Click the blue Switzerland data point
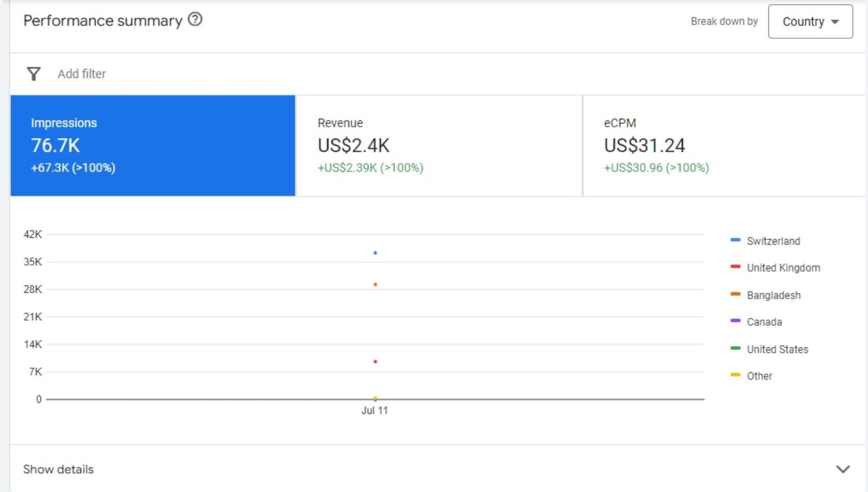868x492 pixels. coord(375,253)
